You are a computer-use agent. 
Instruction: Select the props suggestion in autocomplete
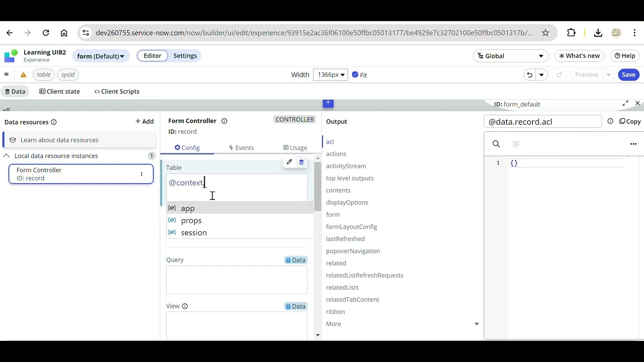point(240,220)
